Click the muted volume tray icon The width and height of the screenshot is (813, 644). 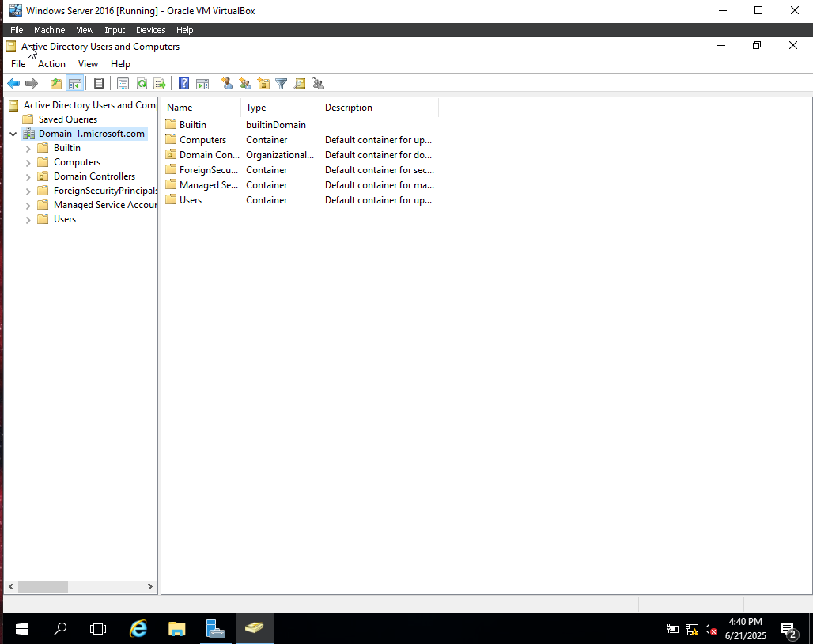710,630
